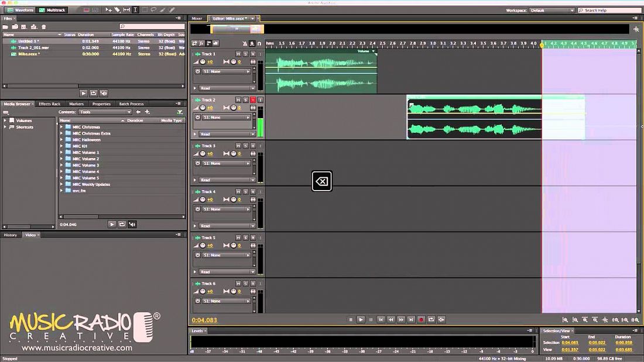Switch to the Effects Rack tab

(x=49, y=104)
